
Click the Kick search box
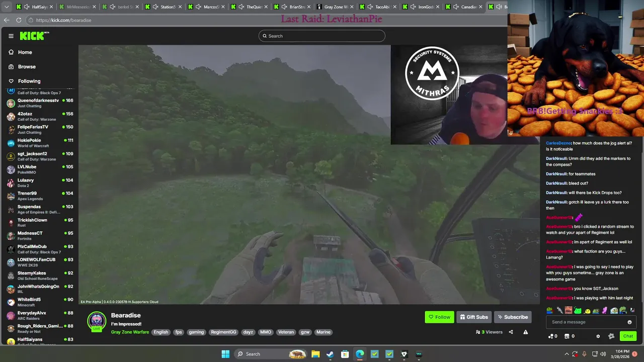click(322, 36)
